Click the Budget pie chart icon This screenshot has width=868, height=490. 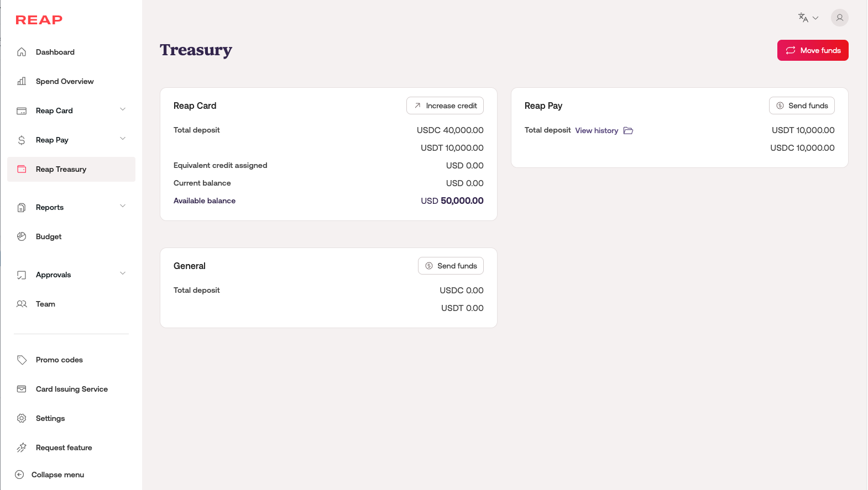point(22,236)
